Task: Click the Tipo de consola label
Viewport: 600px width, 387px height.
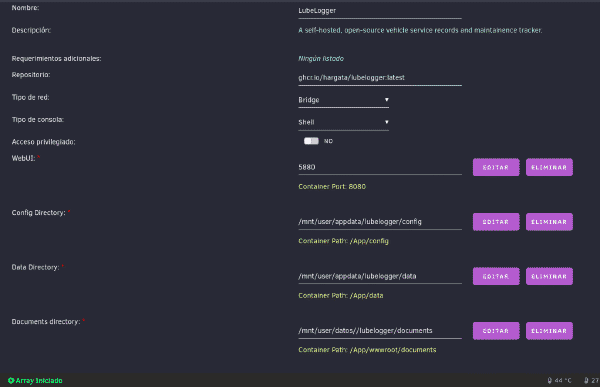Action: coord(38,120)
